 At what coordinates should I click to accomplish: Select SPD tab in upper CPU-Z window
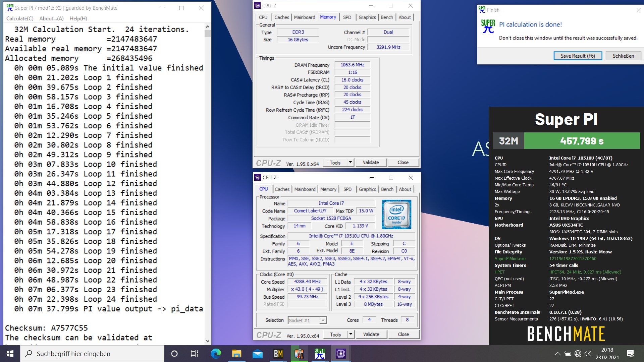tap(347, 17)
